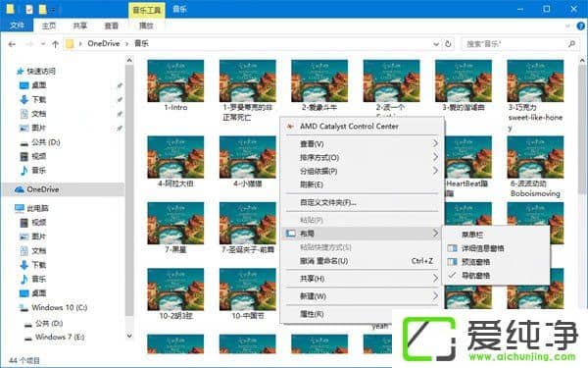Toggle 预览窗格 in the layout submenu
The image size is (588, 368).
click(496, 262)
